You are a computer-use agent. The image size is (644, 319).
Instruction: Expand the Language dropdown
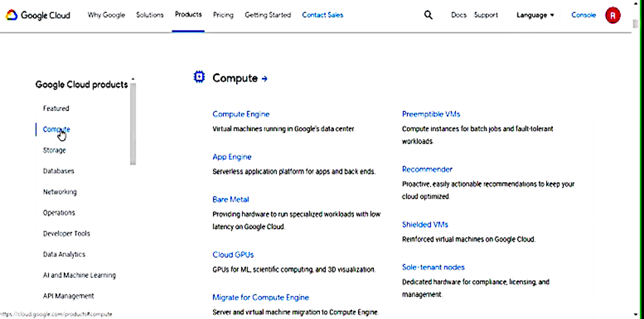point(535,15)
